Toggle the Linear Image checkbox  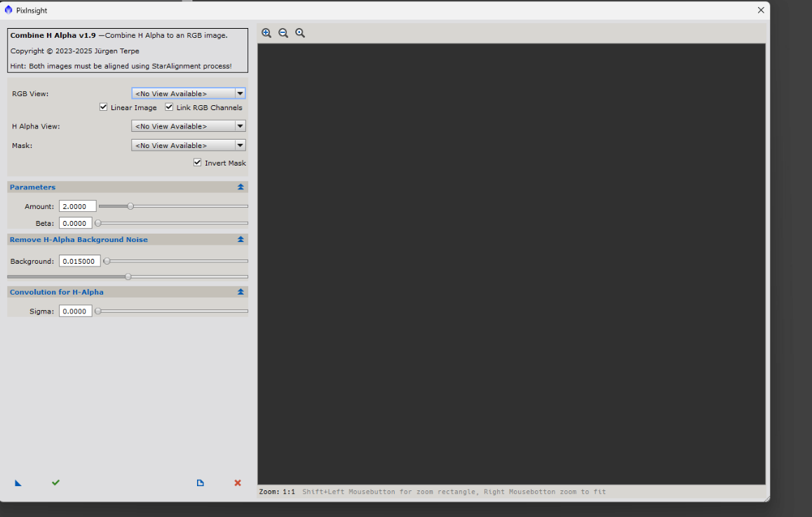[104, 107]
